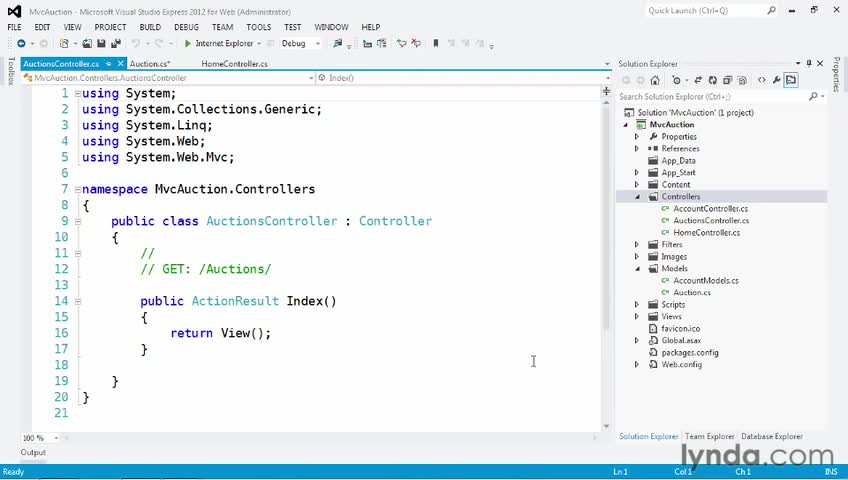Click the Find in Files toolbar icon
The width and height of the screenshot is (848, 480).
click(338, 43)
